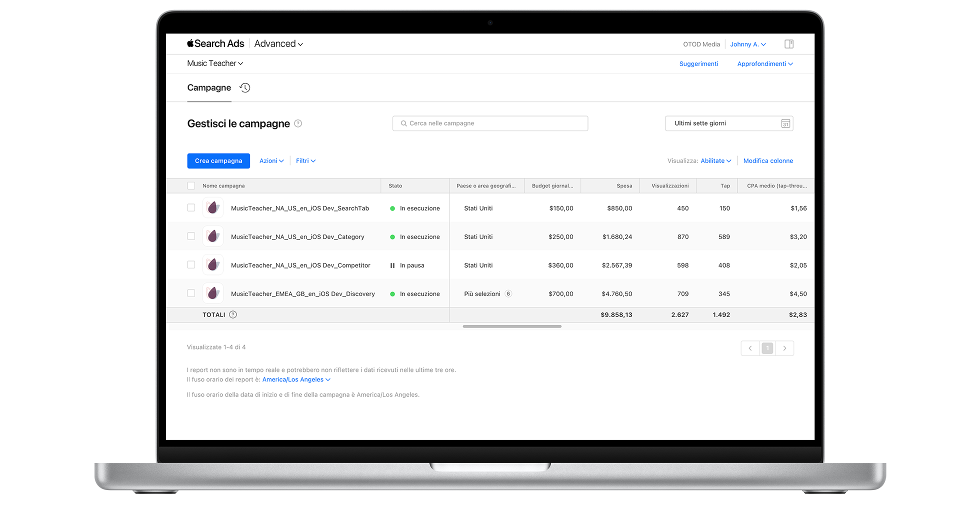Select the Campagne tab
Screen dimensions: 980x512
coord(209,87)
